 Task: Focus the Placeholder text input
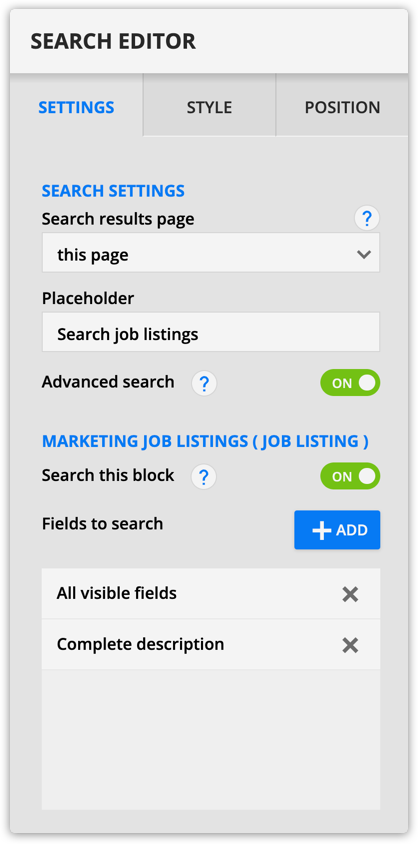(211, 332)
